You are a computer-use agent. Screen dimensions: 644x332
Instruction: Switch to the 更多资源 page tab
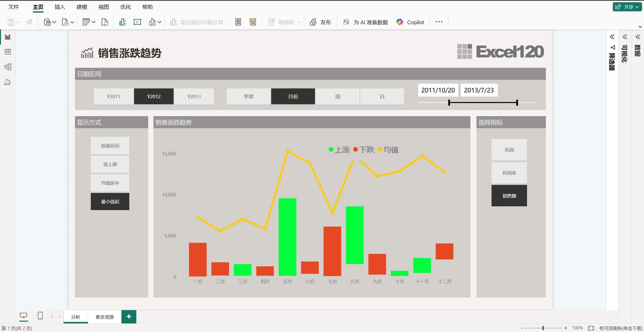(x=104, y=317)
